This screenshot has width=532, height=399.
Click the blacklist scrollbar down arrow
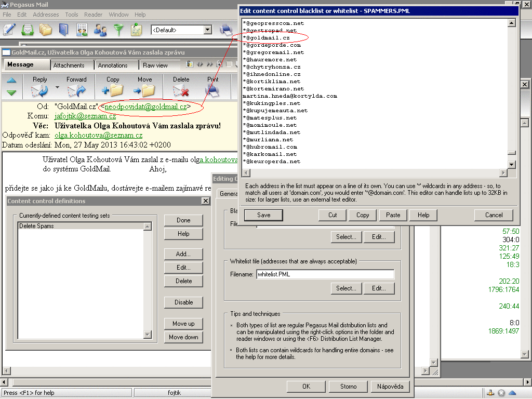pos(512,165)
